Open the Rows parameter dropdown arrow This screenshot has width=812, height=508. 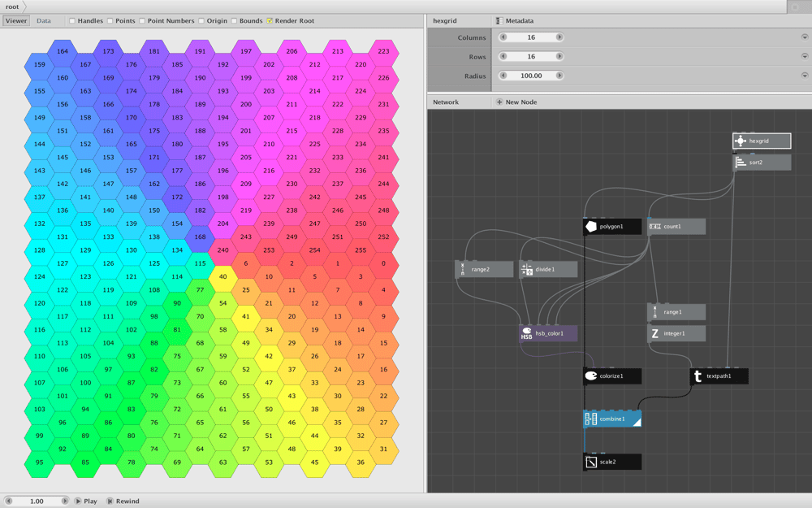coord(805,57)
